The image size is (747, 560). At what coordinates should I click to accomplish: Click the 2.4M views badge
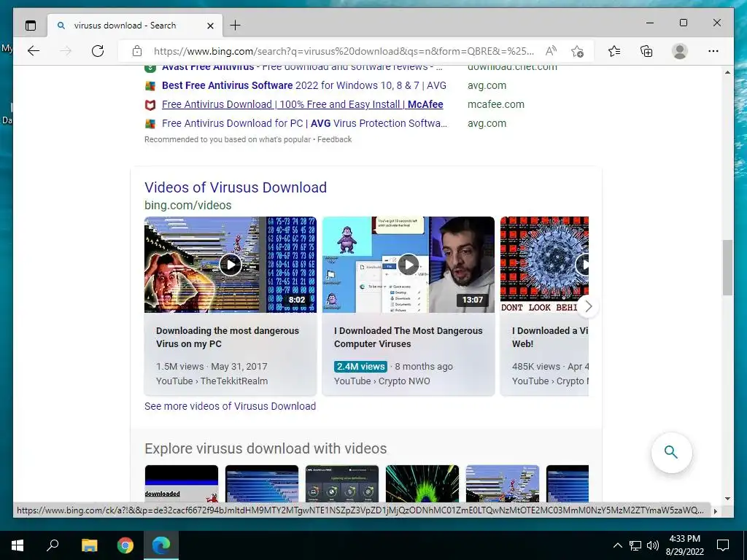360,366
